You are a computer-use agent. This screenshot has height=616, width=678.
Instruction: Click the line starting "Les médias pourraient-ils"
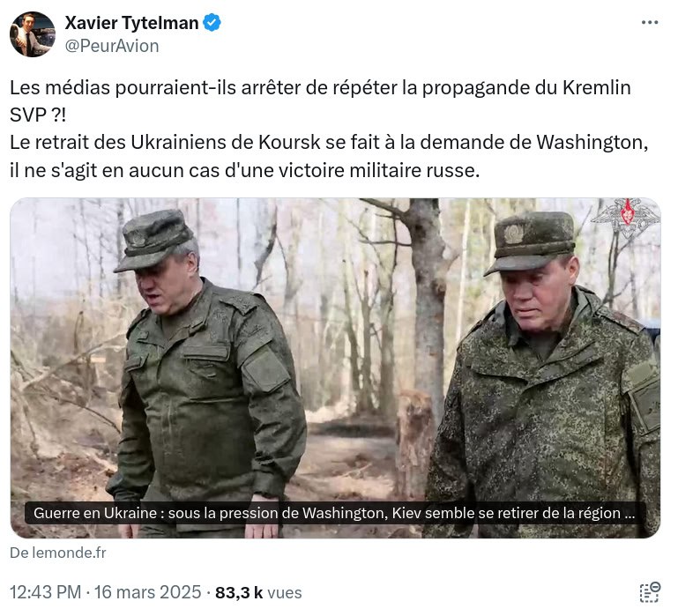[x=320, y=88]
